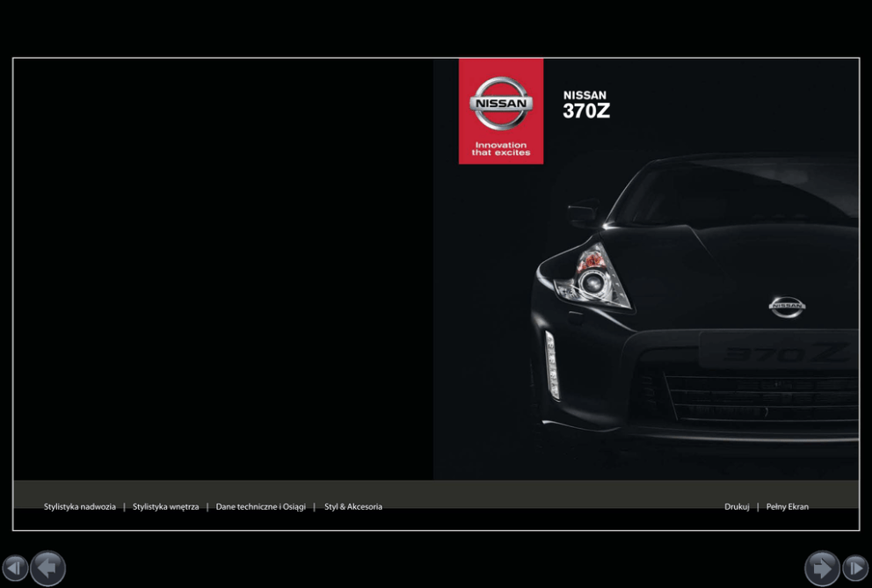Enter full screen via Pełny Ekran

click(788, 507)
